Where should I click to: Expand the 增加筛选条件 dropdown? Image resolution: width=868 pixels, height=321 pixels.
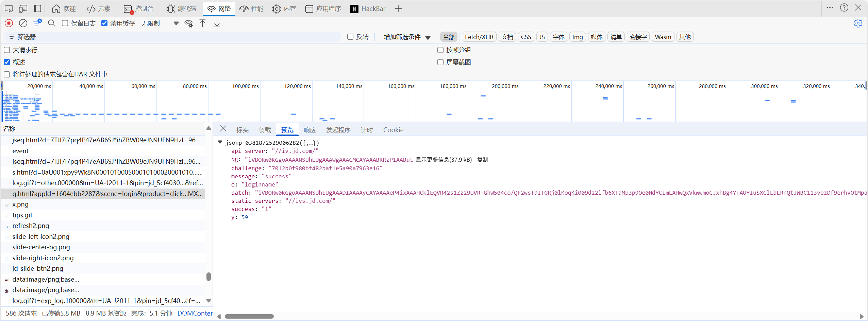pos(407,37)
